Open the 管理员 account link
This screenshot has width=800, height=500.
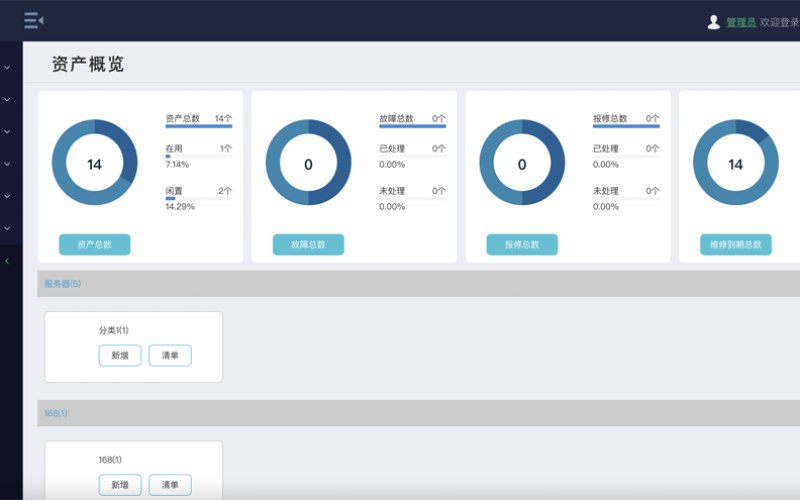point(741,22)
